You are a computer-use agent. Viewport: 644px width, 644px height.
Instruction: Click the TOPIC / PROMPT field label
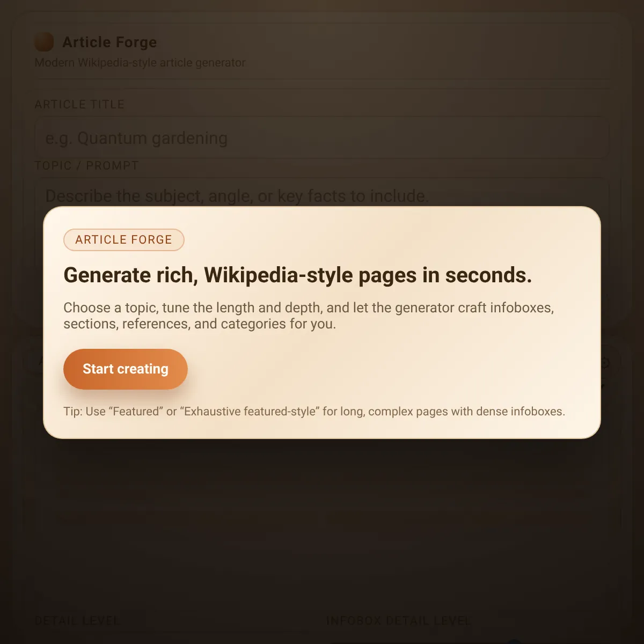point(86,165)
